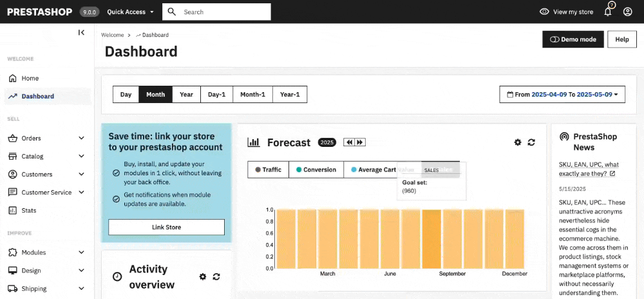The width and height of the screenshot is (644, 299).
Task: Open the SKU, EAN, UPC news article
Action: (x=589, y=169)
